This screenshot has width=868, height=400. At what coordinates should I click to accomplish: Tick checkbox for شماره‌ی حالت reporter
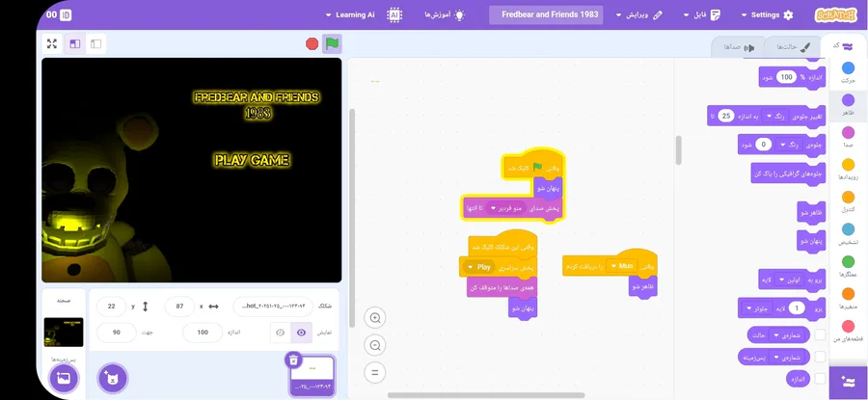[820, 334]
